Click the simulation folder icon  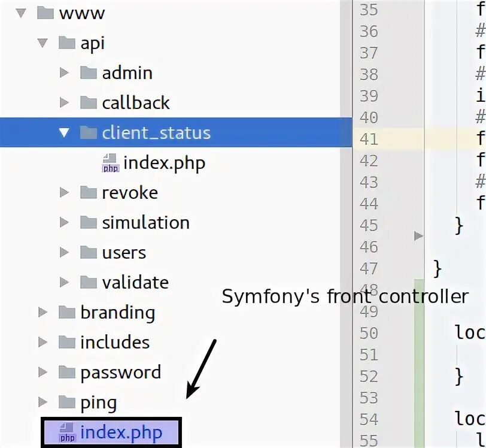pos(89,223)
